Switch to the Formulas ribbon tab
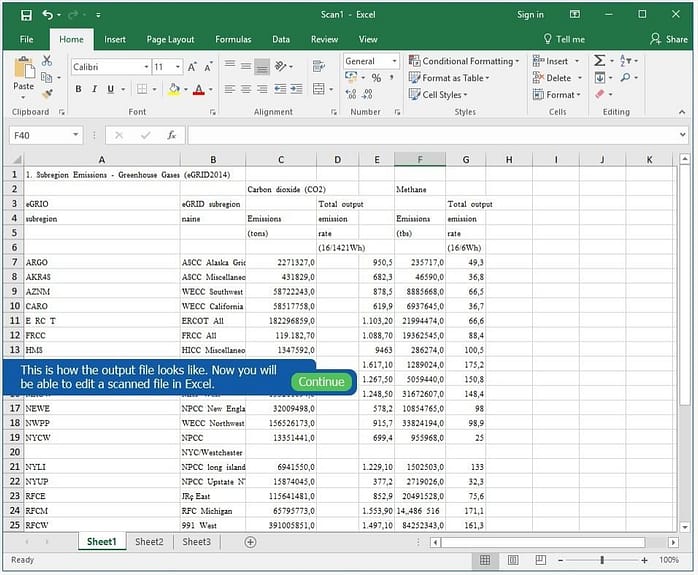The image size is (698, 575). click(233, 40)
